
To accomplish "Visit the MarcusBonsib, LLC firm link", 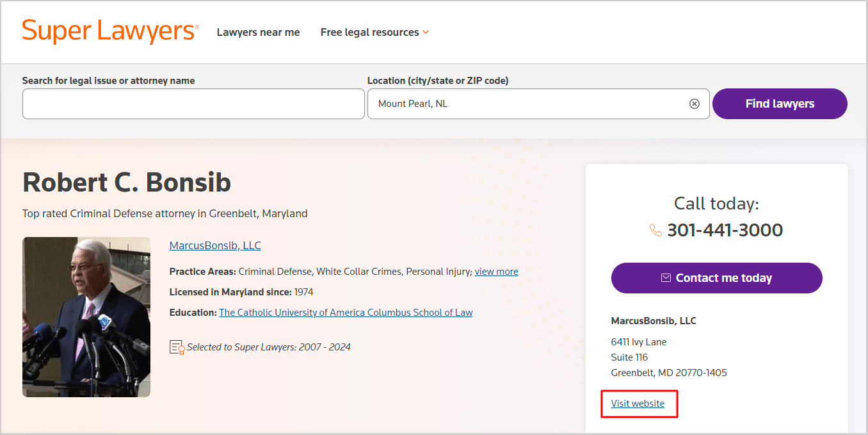I will tap(215, 245).
